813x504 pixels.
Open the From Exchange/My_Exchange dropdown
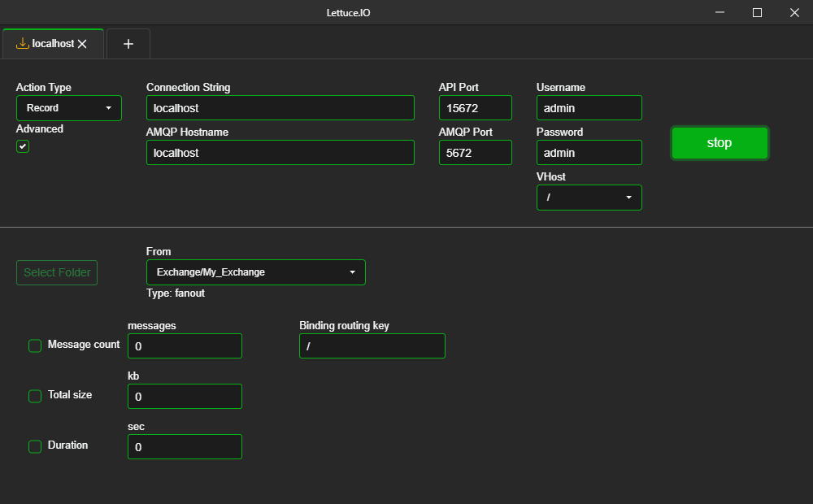click(255, 272)
